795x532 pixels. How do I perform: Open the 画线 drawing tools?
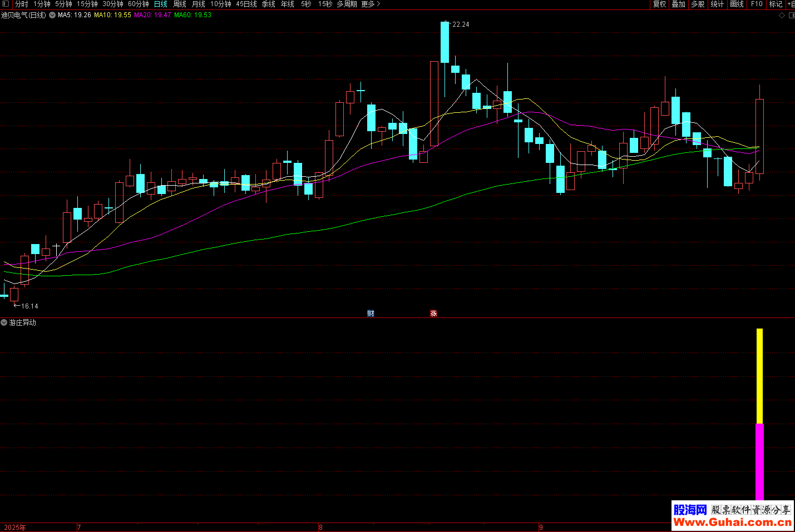tap(737, 4)
